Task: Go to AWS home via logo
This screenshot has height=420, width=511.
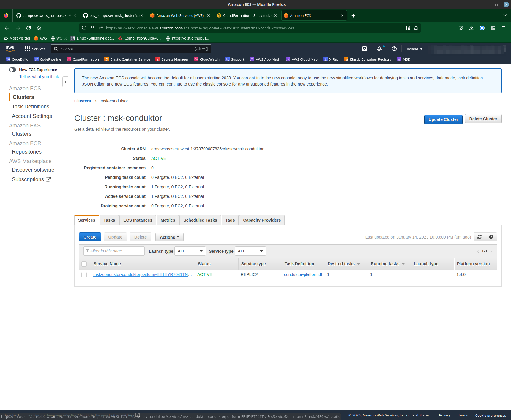Action: [x=10, y=48]
